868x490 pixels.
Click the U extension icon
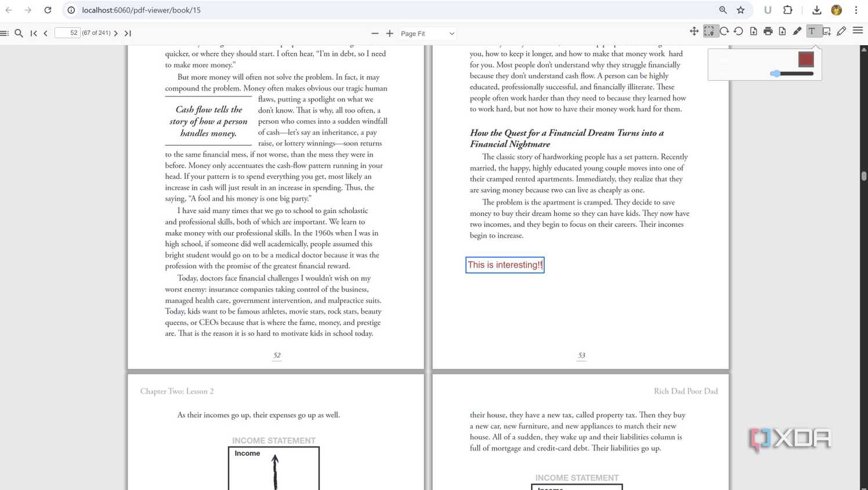pyautogui.click(x=768, y=10)
